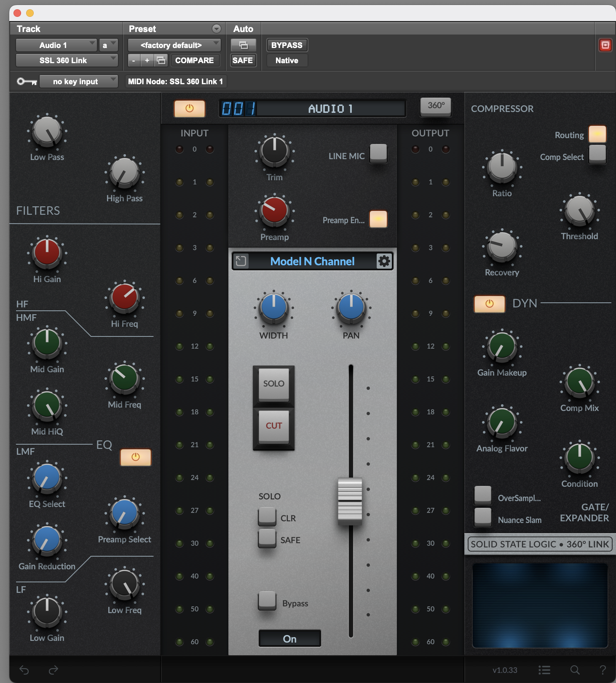Open the Audio 1 track dropdown
Screen dimensions: 616x683
coord(56,45)
